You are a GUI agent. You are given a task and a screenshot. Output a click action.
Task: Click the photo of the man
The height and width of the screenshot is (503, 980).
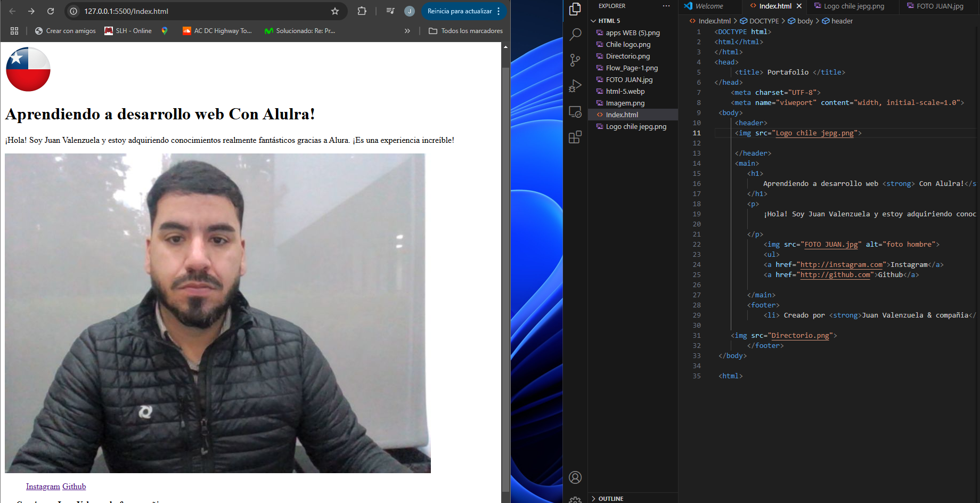217,313
